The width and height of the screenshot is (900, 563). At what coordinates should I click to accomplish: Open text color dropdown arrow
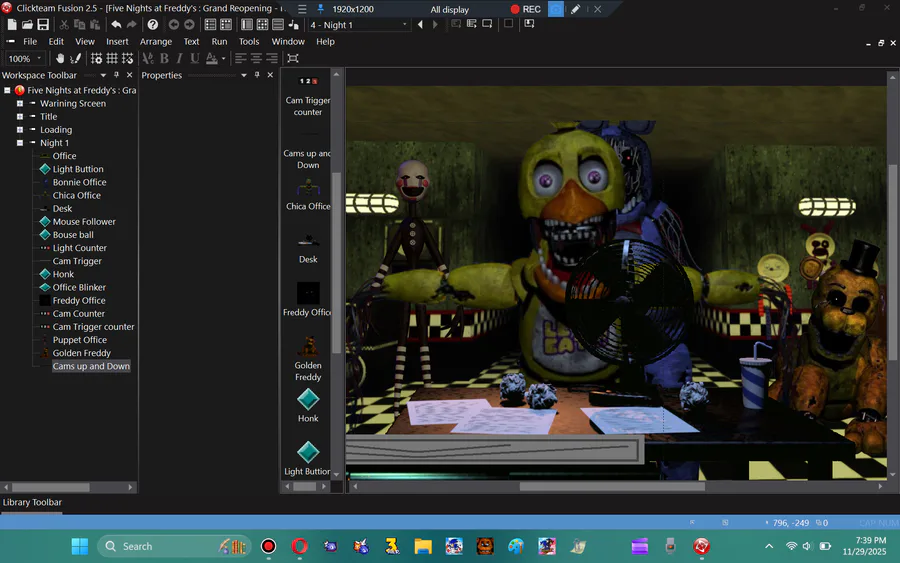[223, 58]
